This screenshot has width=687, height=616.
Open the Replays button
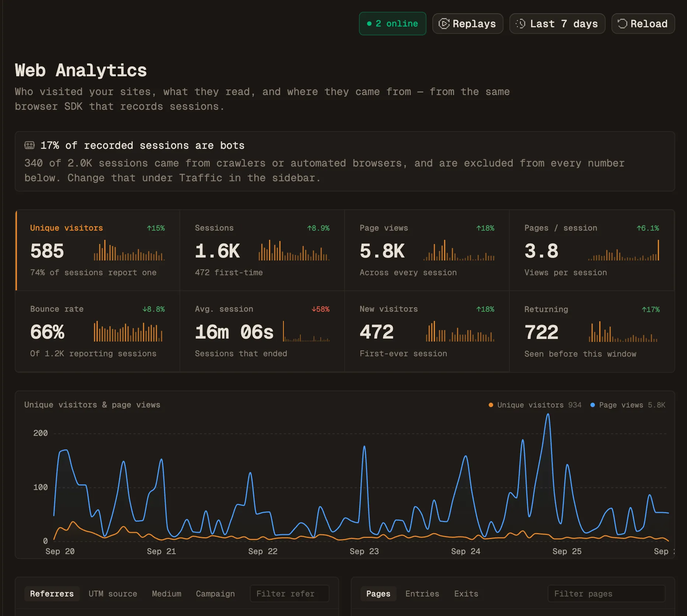467,24
